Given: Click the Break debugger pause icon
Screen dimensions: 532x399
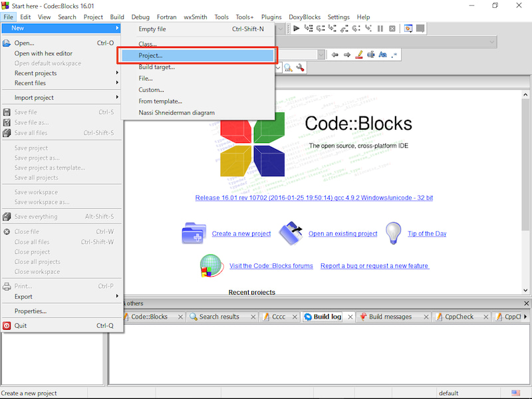Looking at the screenshot, I should [380, 29].
